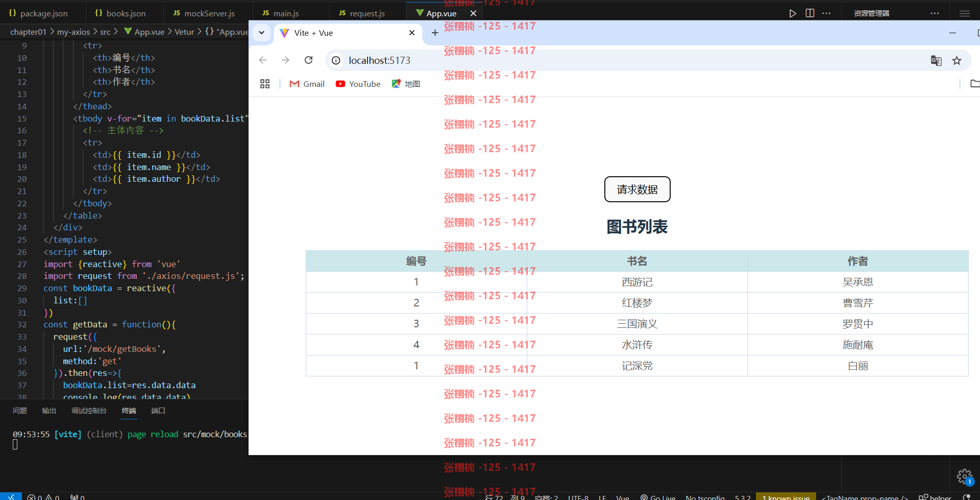980x500 pixels.
Task: Show errors and warnings in status bar
Action: pyautogui.click(x=43, y=497)
